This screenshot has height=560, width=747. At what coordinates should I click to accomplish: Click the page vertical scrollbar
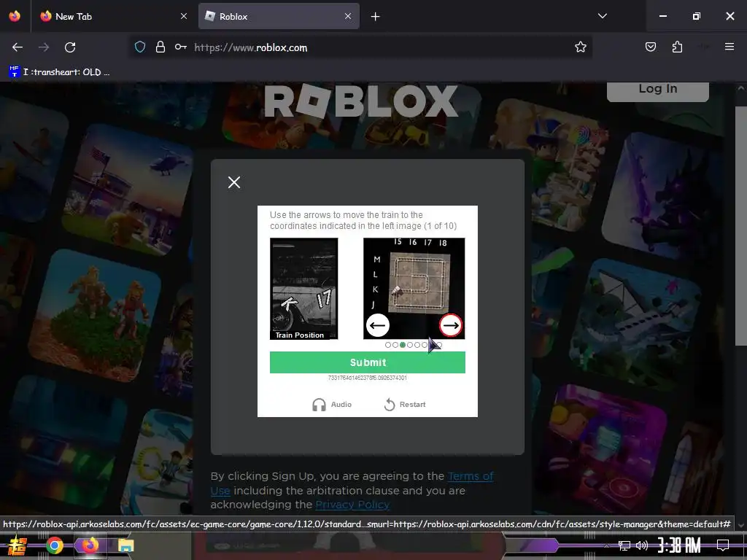click(x=741, y=226)
